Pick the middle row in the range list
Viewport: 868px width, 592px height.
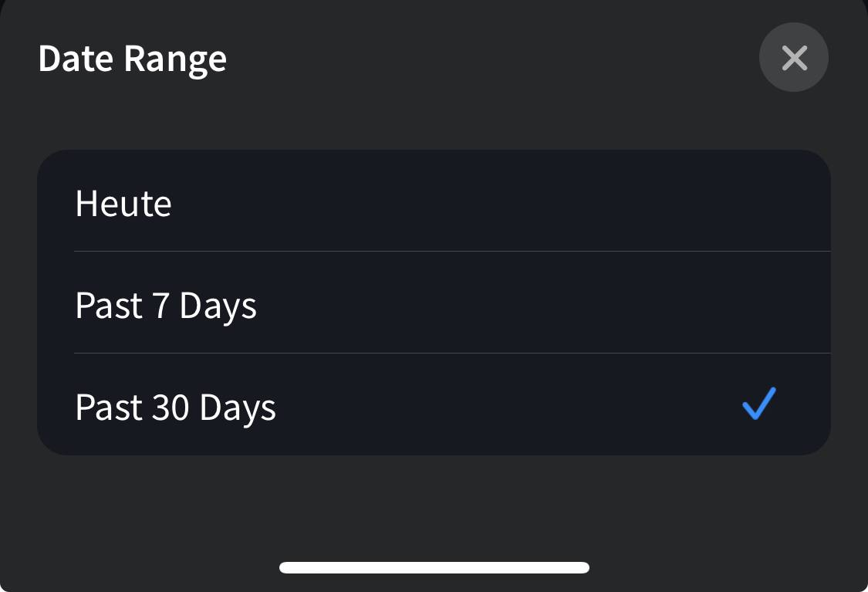point(433,304)
